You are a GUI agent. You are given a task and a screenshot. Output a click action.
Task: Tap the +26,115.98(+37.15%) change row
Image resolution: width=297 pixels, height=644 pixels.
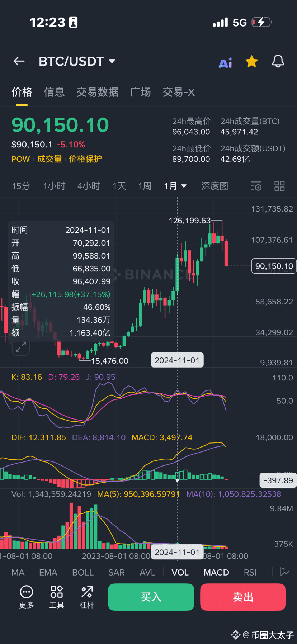pos(61,294)
